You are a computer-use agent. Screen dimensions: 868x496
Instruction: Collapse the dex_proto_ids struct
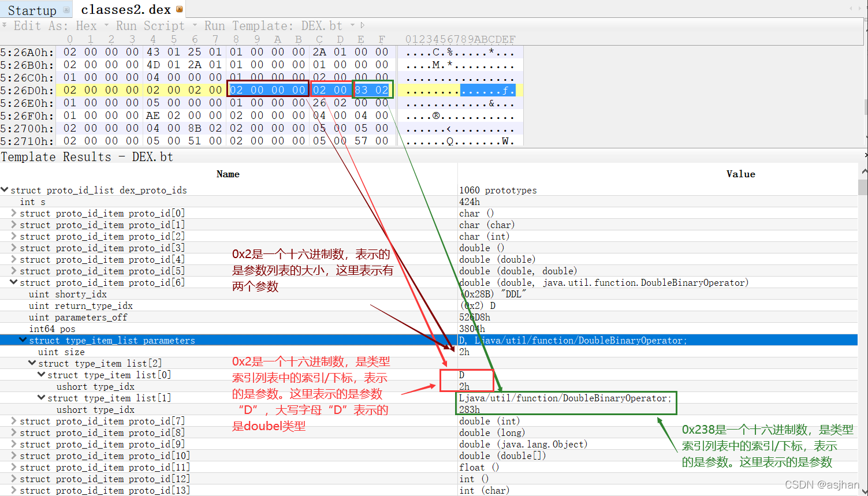5,190
